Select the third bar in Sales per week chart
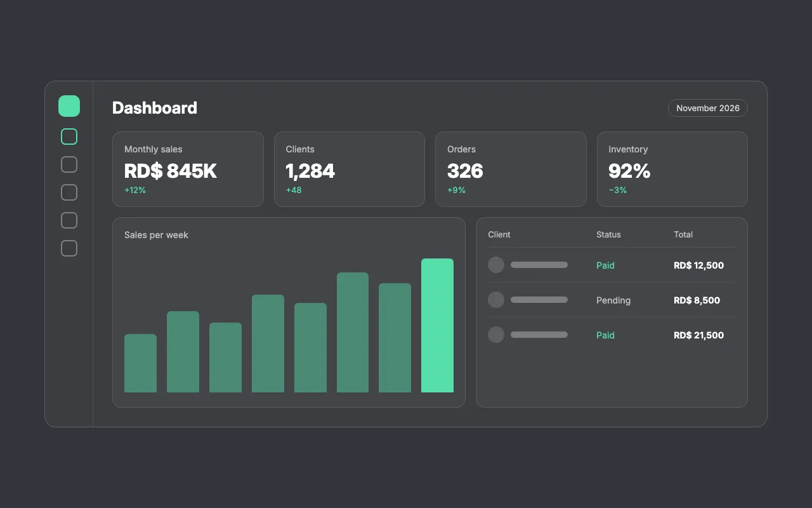The image size is (812, 508). point(225,358)
